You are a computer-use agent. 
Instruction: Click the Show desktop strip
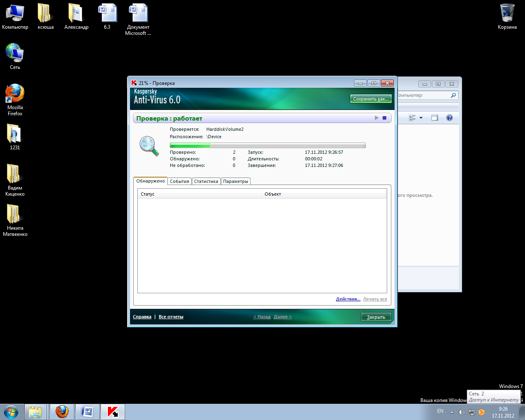(522, 412)
